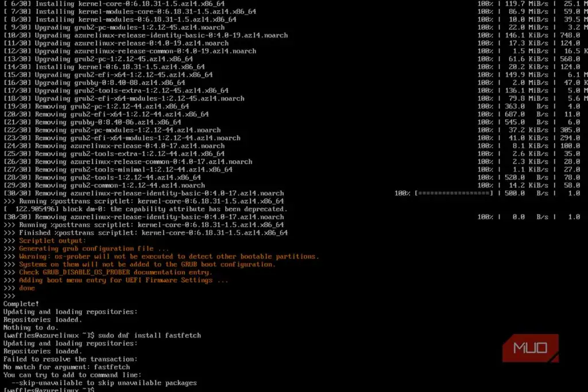Click '[29/30] Removing grub2-common' line
This screenshot has width=588, height=392.
tap(105, 185)
